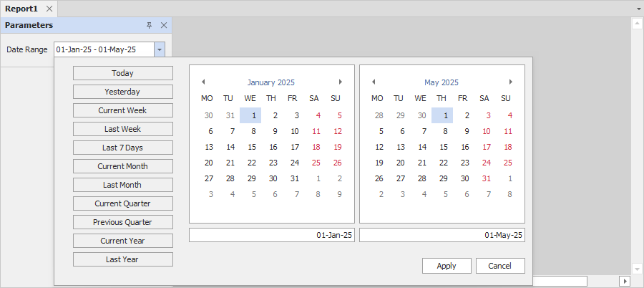Click the vertical scrollbar down arrow
The height and width of the screenshot is (288, 644).
pyautogui.click(x=637, y=268)
